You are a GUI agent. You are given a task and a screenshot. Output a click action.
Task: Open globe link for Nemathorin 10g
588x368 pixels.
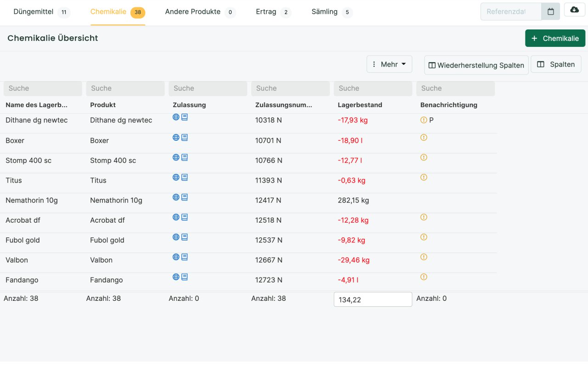point(176,197)
